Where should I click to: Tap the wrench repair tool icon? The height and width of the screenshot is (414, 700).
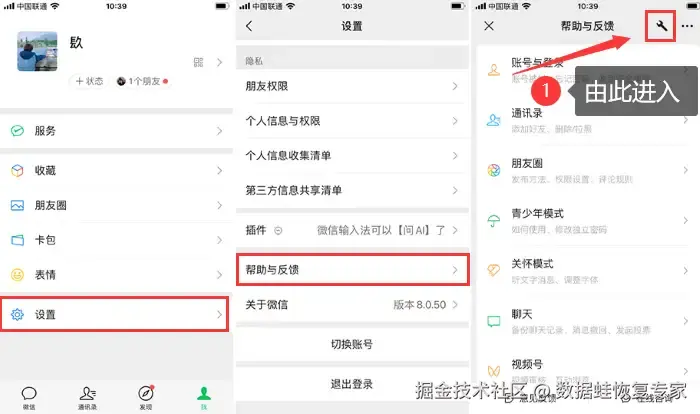pos(661,26)
